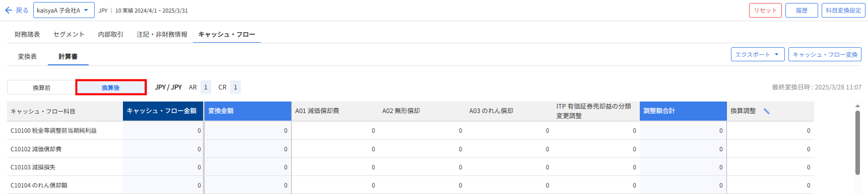Image resolution: width=868 pixels, height=194 pixels.
Task: Open the 財務諸表 tab
Action: 27,34
